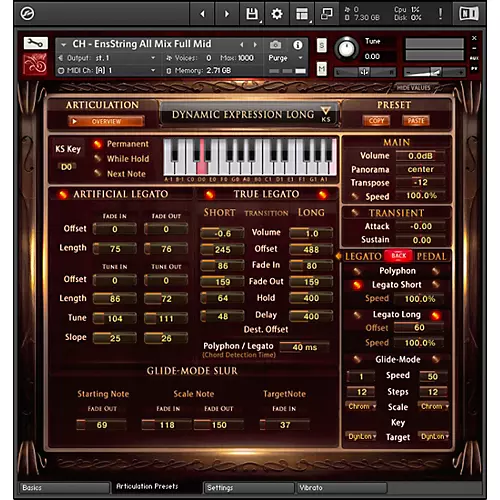
Task: Select next instrument arrow in header
Action: click(x=255, y=44)
